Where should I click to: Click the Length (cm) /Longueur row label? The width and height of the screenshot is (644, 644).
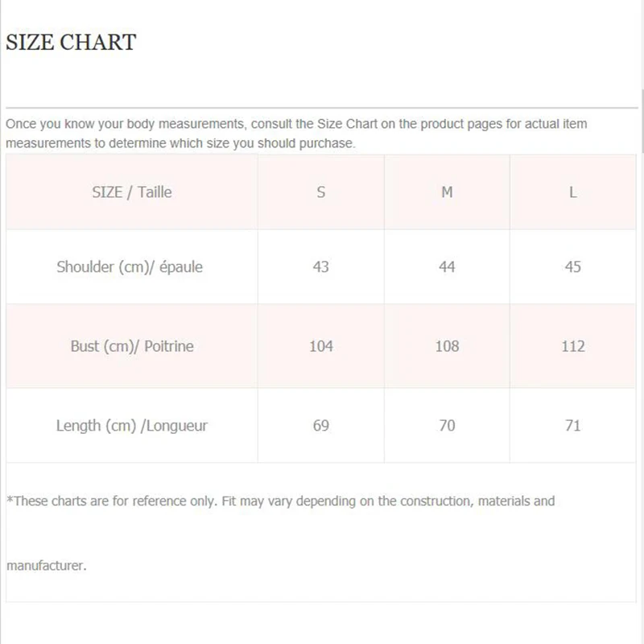pos(132,426)
